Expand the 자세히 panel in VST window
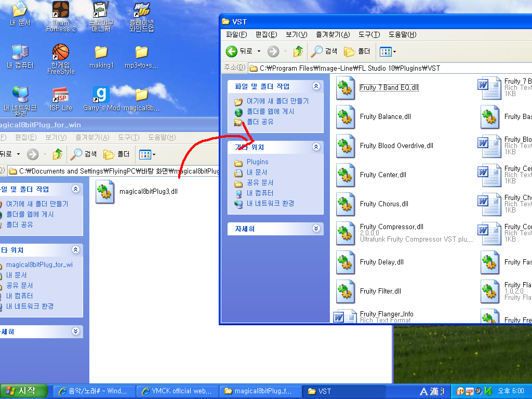The height and width of the screenshot is (399, 532). pyautogui.click(x=316, y=229)
